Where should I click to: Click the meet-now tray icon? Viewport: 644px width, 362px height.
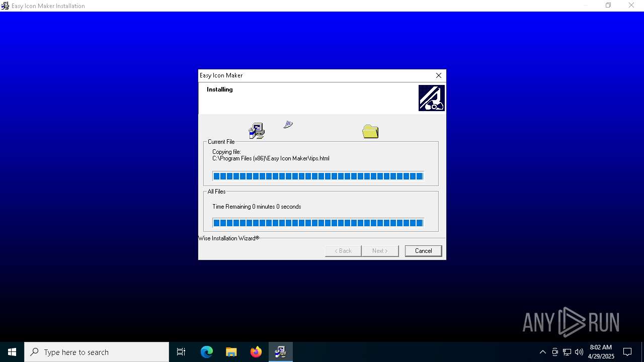[555, 352]
